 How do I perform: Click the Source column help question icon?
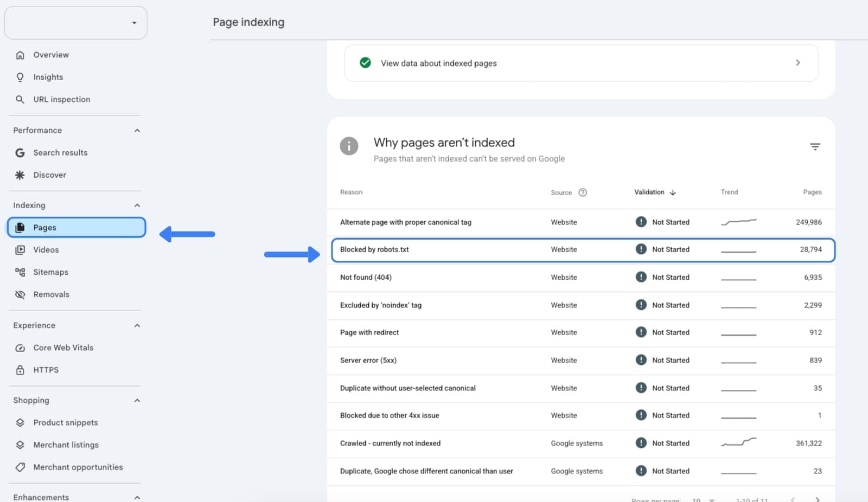click(x=583, y=192)
